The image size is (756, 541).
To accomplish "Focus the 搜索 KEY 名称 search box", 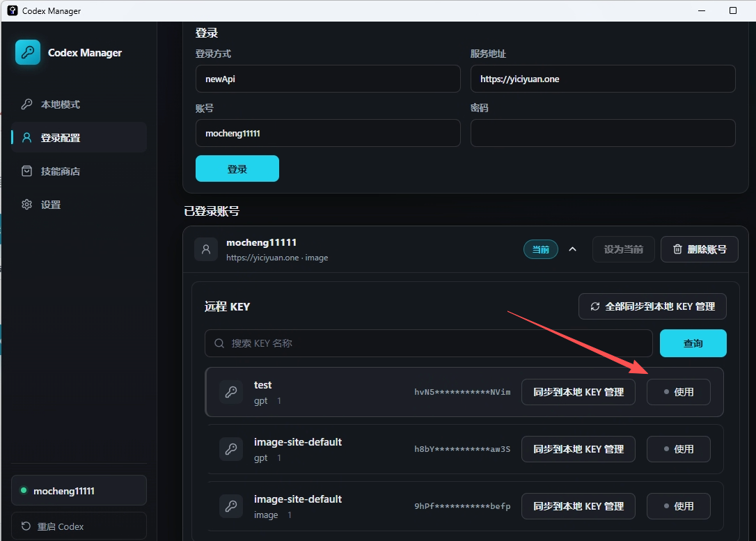I will click(429, 343).
